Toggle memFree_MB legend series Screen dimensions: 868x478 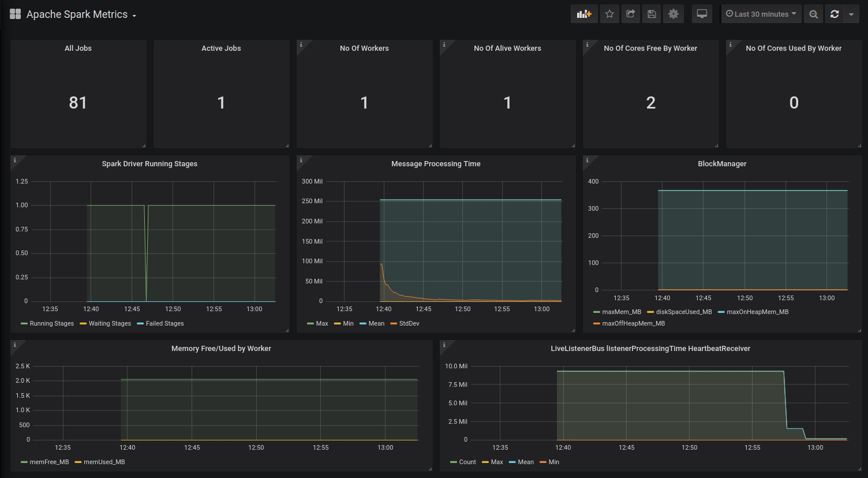(49, 462)
